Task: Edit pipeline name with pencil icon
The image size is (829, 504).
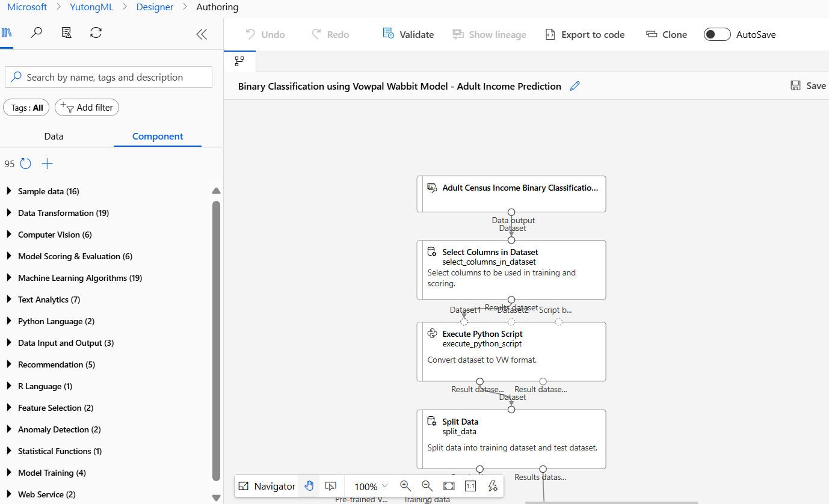Action: [575, 86]
